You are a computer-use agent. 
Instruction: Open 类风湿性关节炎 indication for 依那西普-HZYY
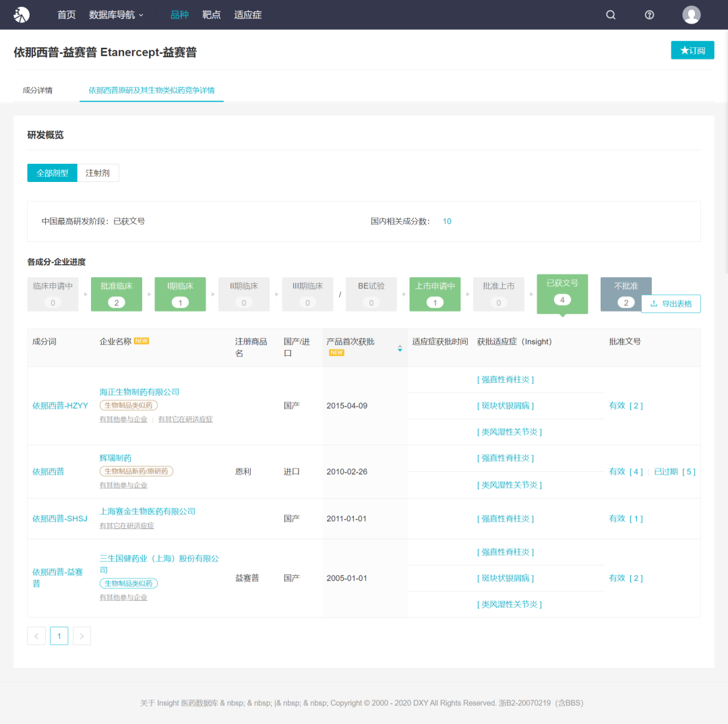coord(510,432)
